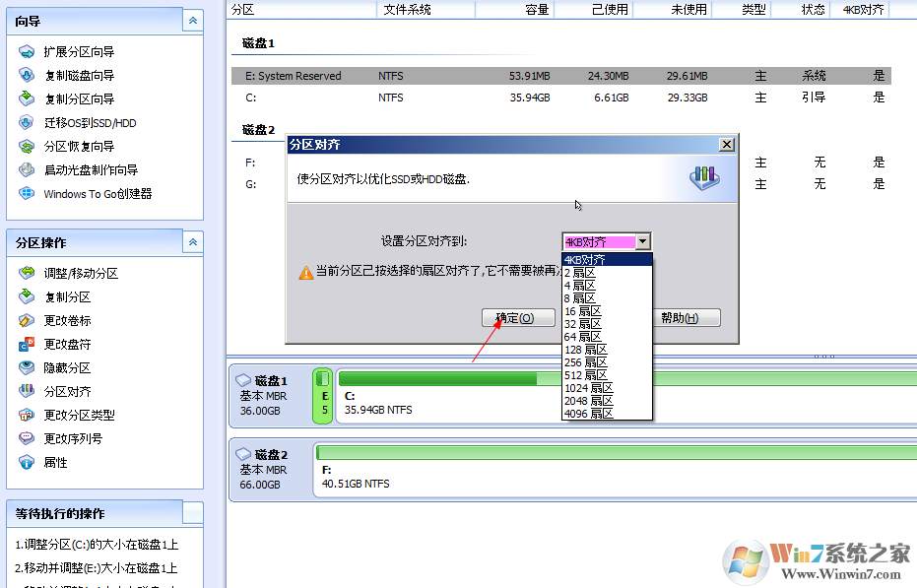Open the 复制磁盘向导 icon

coord(27,75)
